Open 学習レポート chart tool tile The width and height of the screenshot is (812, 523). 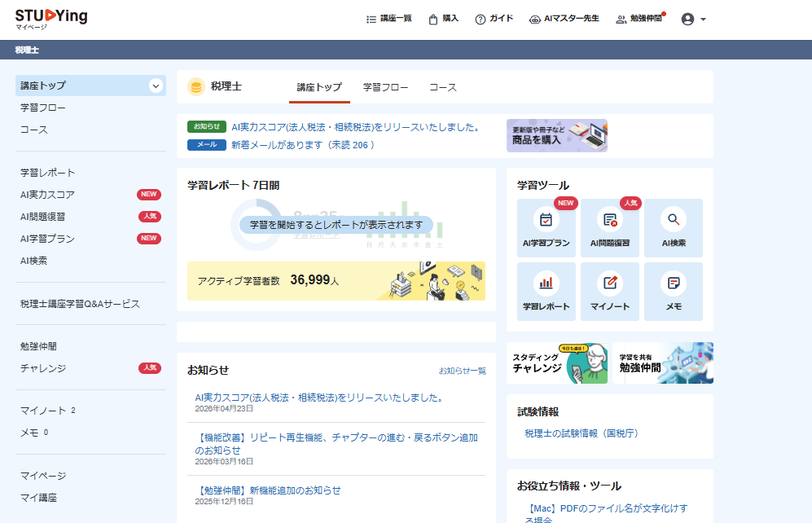click(546, 292)
